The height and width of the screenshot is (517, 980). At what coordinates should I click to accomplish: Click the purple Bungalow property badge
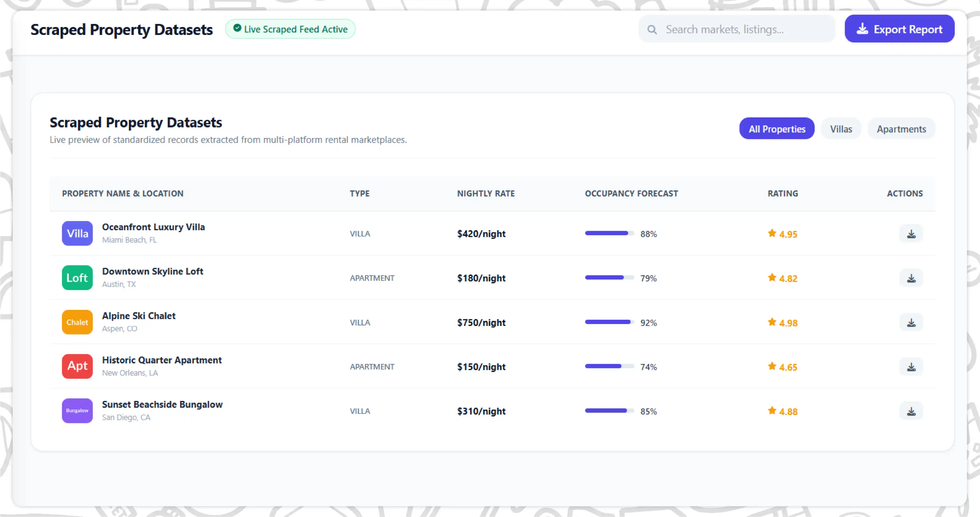point(77,411)
